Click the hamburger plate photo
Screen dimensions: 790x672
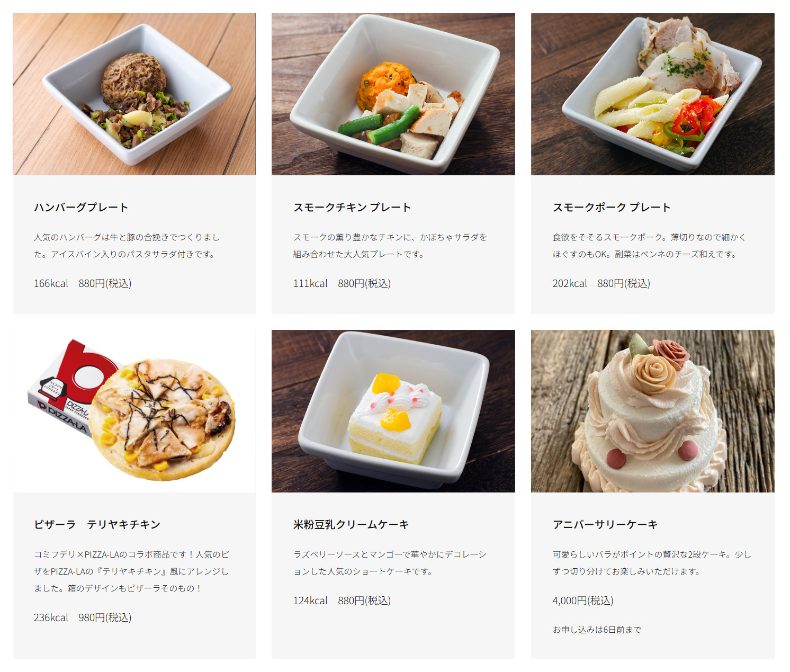point(134,94)
